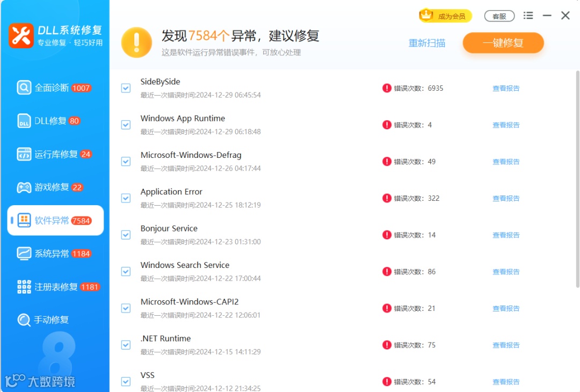
Task: Click the 系统异常 monitor icon
Action: click(x=24, y=253)
